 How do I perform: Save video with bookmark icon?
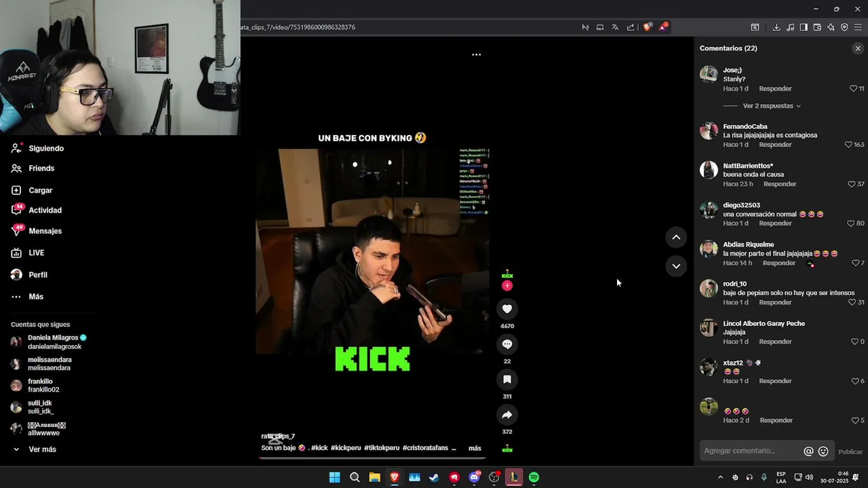(x=507, y=380)
